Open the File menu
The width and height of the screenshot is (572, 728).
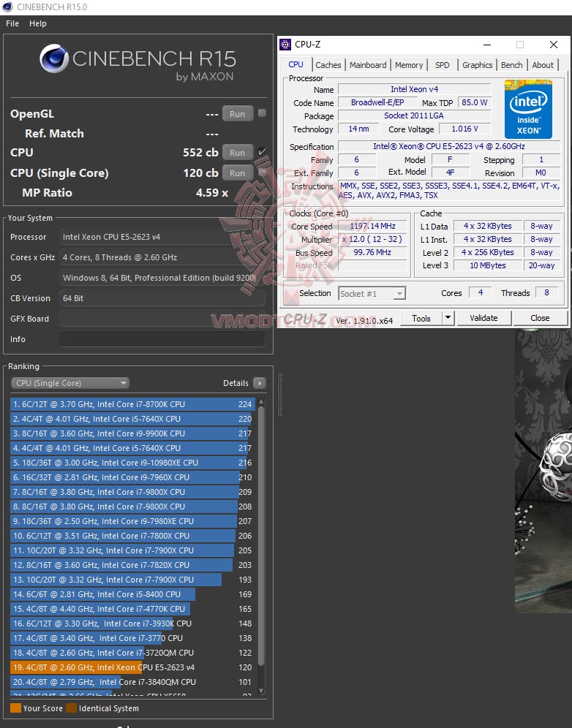[x=12, y=23]
